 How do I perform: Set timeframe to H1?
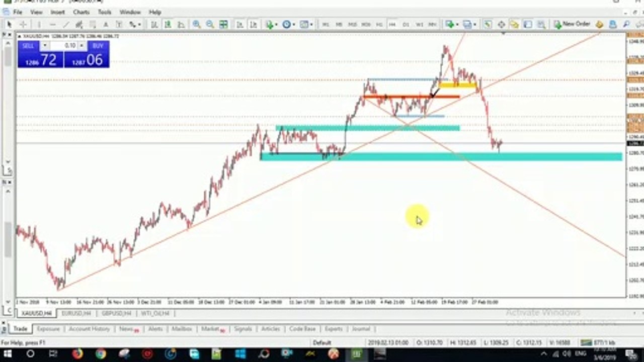(379, 24)
